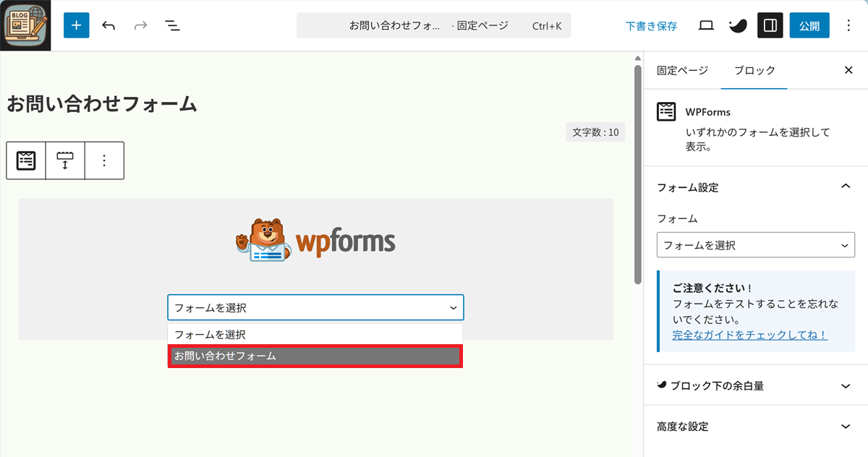
Task: Toggle the settings sidebar panel icon
Action: point(770,26)
